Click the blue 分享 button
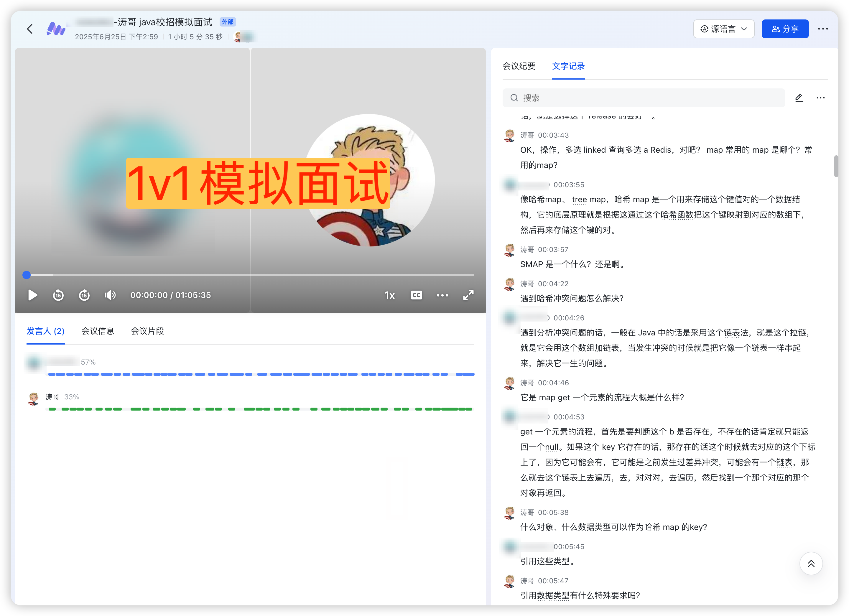This screenshot has width=849, height=616. coord(785,29)
